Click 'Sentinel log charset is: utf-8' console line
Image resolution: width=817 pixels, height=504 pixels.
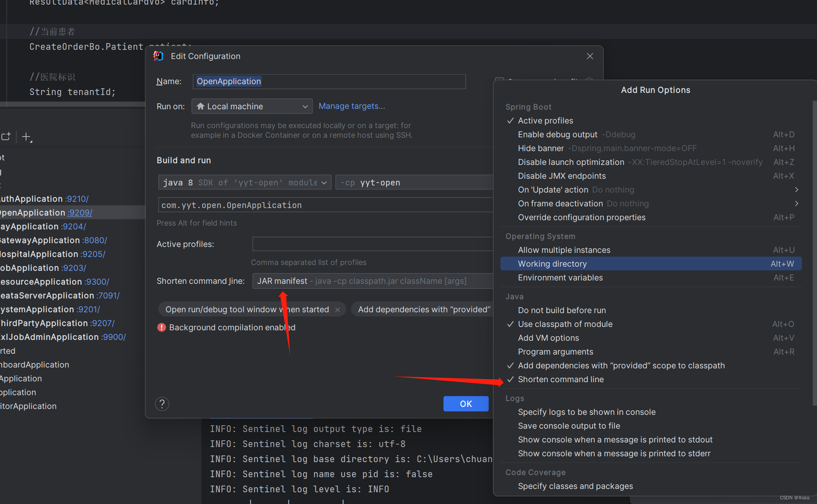pos(307,444)
